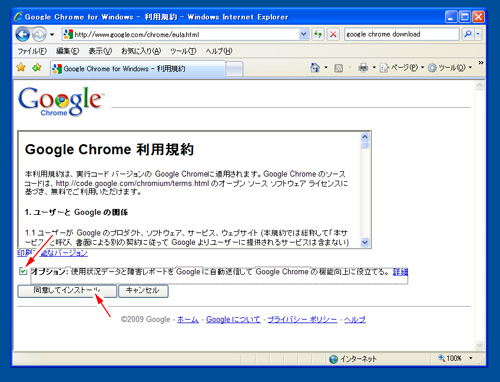Open the Googleについて footer link
The width and height of the screenshot is (500, 382).
tap(233, 319)
